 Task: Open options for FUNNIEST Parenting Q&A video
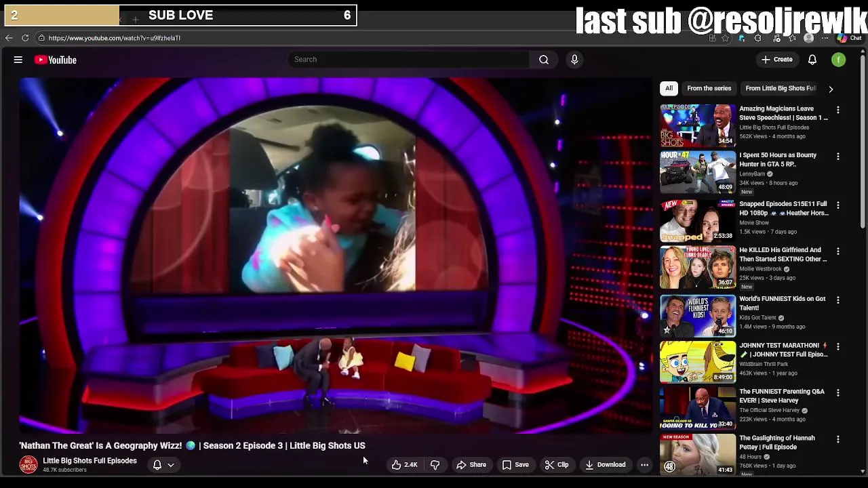(838, 392)
